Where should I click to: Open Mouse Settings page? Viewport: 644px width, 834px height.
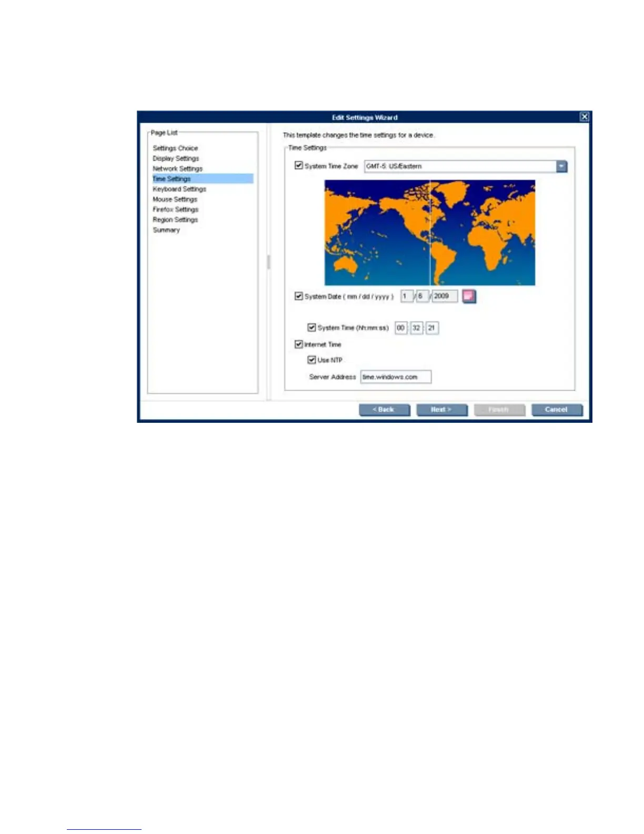pyautogui.click(x=175, y=199)
